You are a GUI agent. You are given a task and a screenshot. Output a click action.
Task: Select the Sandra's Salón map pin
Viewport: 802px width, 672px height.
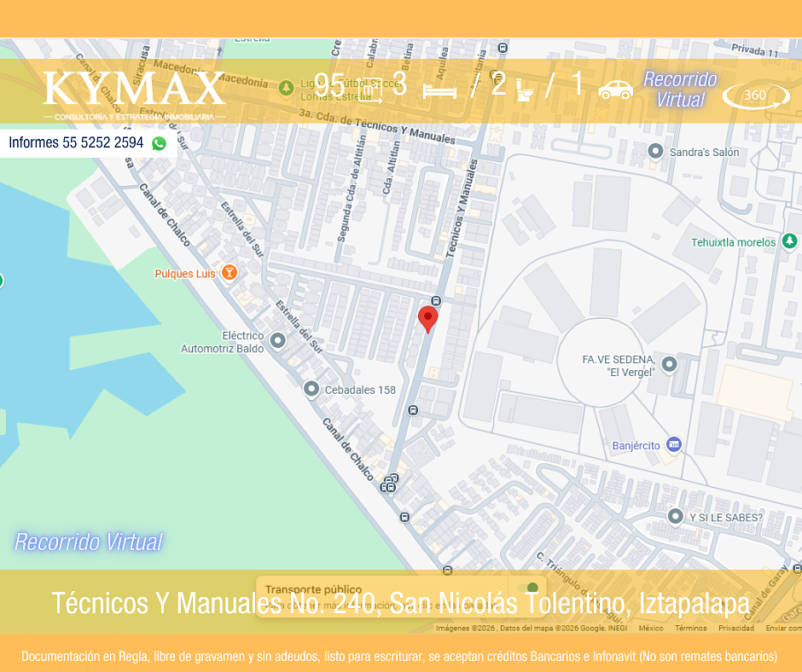click(x=655, y=152)
